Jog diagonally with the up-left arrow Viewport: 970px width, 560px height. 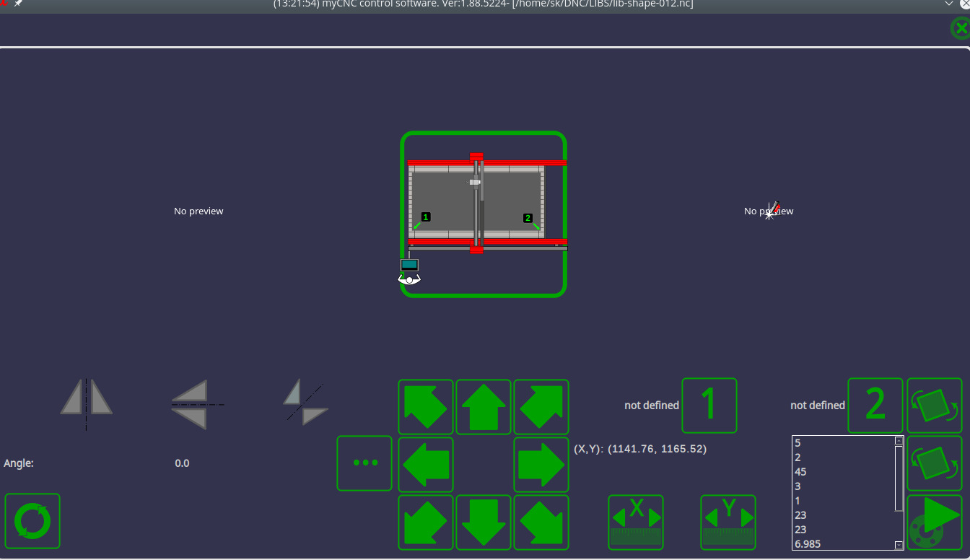point(426,407)
